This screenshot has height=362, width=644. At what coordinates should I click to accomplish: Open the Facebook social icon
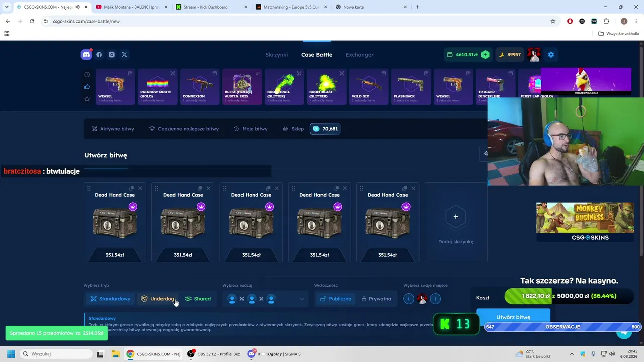click(99, 55)
